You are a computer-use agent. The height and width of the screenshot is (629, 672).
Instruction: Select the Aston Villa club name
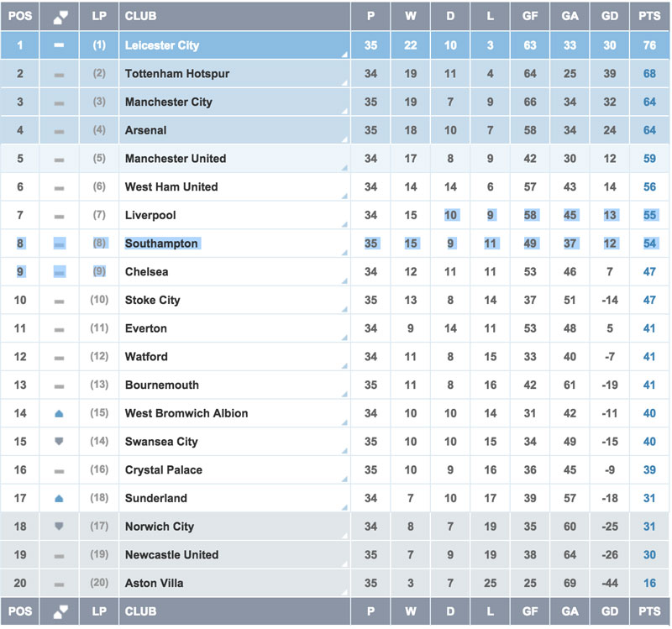click(x=155, y=583)
